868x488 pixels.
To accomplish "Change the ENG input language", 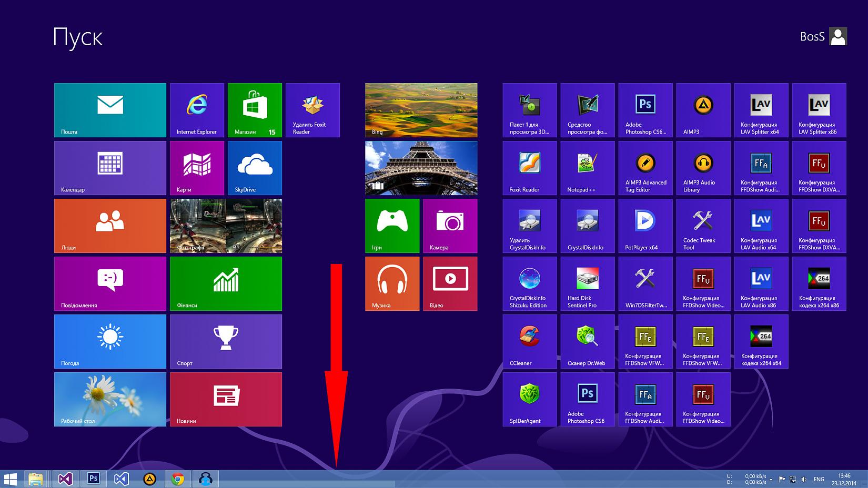I will 819,479.
